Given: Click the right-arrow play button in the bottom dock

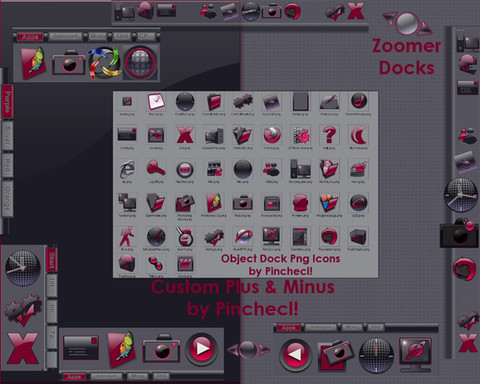Looking at the screenshot, I should [x=202, y=349].
